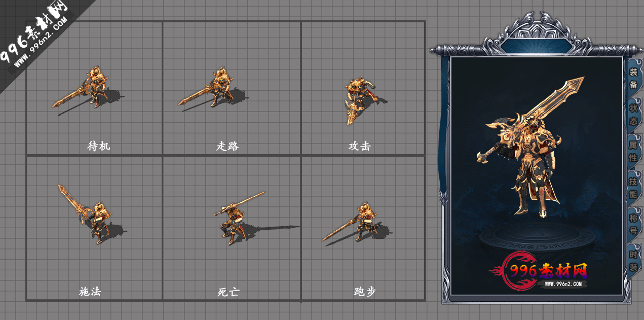Viewport: 644px width, 320px height.
Task: Click the 施法 label
Action: [x=90, y=292]
